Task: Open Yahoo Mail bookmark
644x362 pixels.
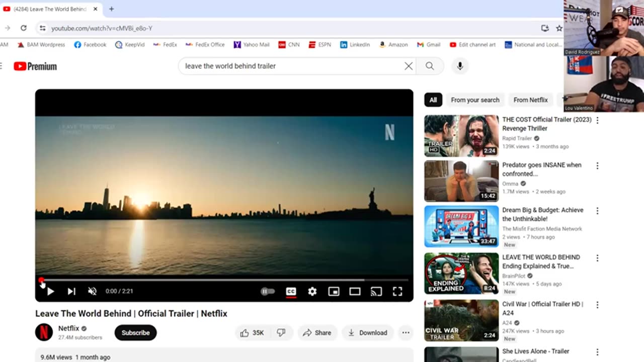Action: pyautogui.click(x=252, y=45)
